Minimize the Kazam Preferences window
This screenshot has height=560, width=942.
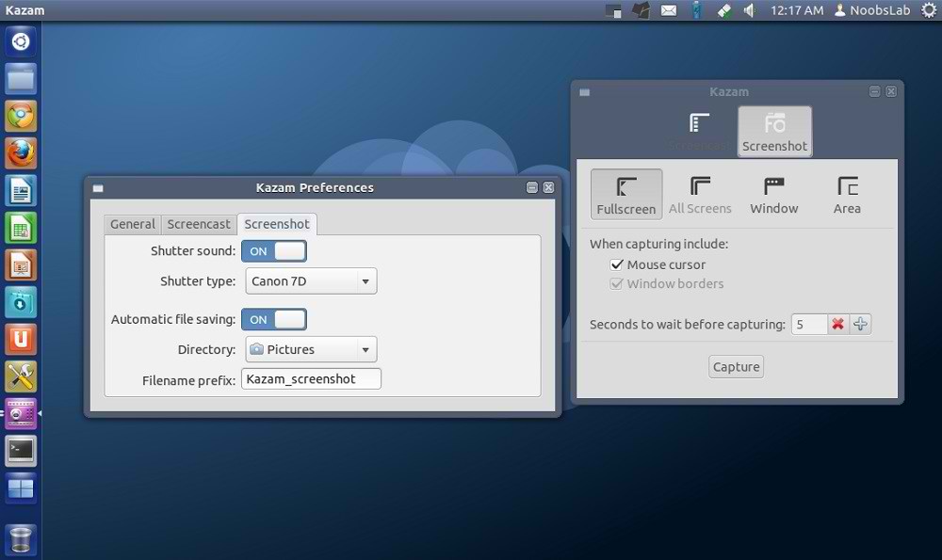click(531, 188)
